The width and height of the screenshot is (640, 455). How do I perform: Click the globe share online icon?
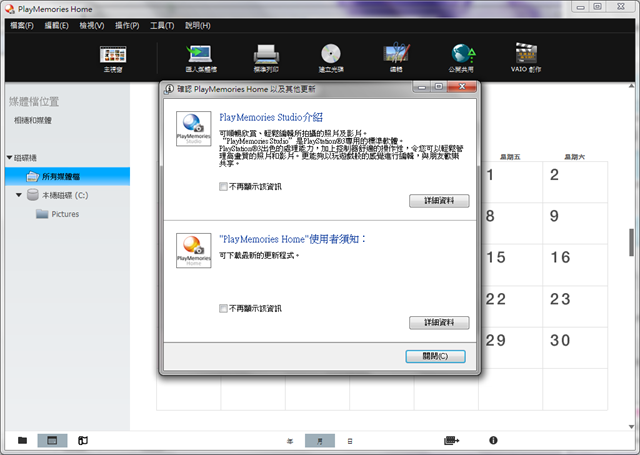(x=463, y=53)
